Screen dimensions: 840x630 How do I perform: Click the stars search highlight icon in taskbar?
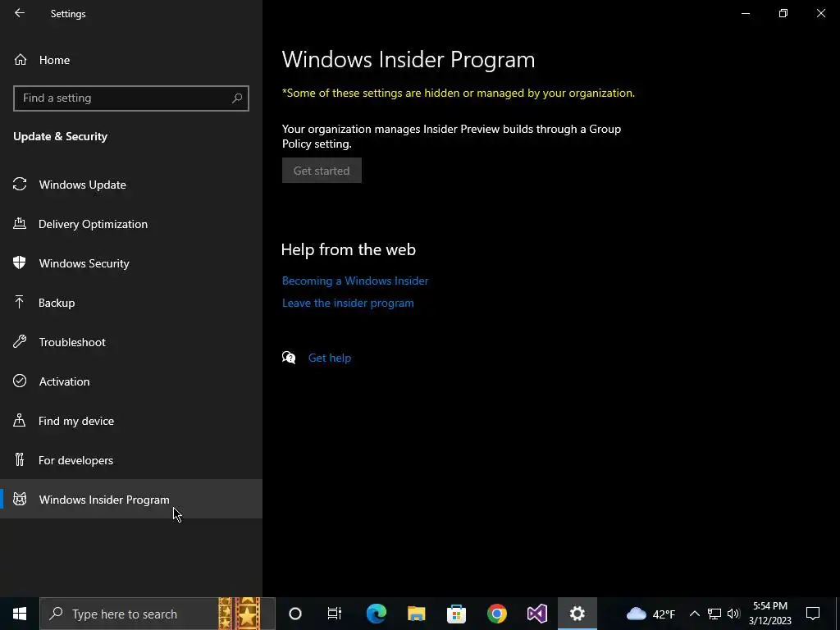[x=240, y=614]
